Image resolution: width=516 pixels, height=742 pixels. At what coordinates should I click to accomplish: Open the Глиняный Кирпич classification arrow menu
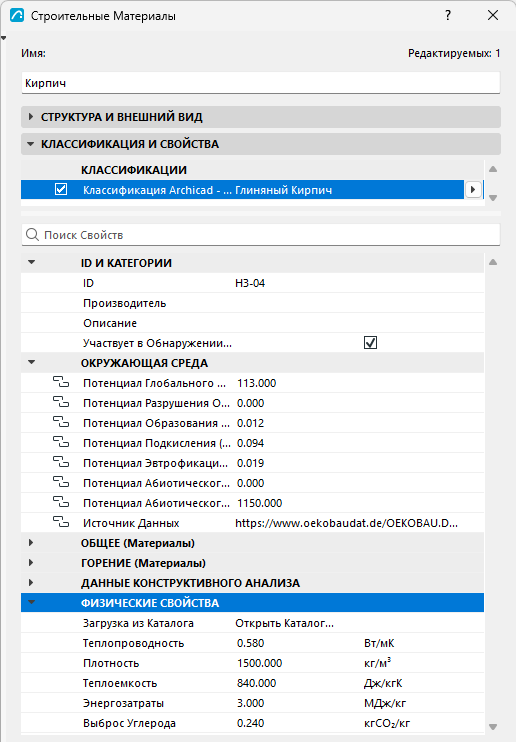[x=473, y=190]
